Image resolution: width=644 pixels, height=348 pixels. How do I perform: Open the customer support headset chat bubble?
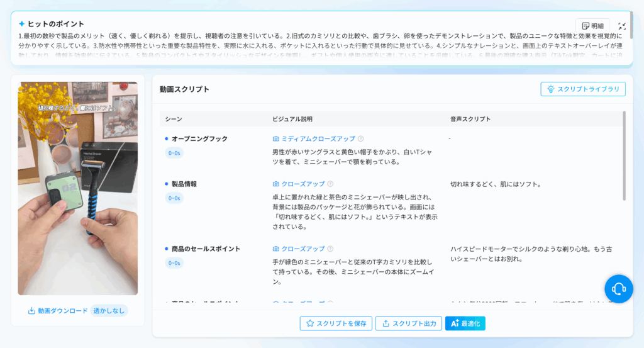(x=619, y=289)
